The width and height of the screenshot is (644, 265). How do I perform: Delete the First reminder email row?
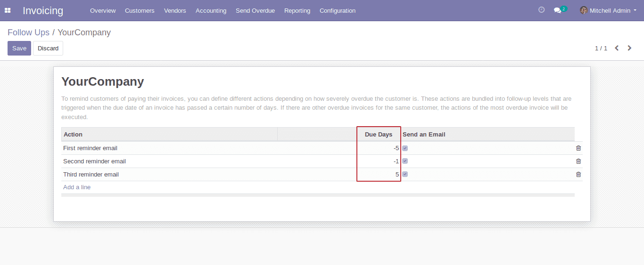(x=578, y=148)
